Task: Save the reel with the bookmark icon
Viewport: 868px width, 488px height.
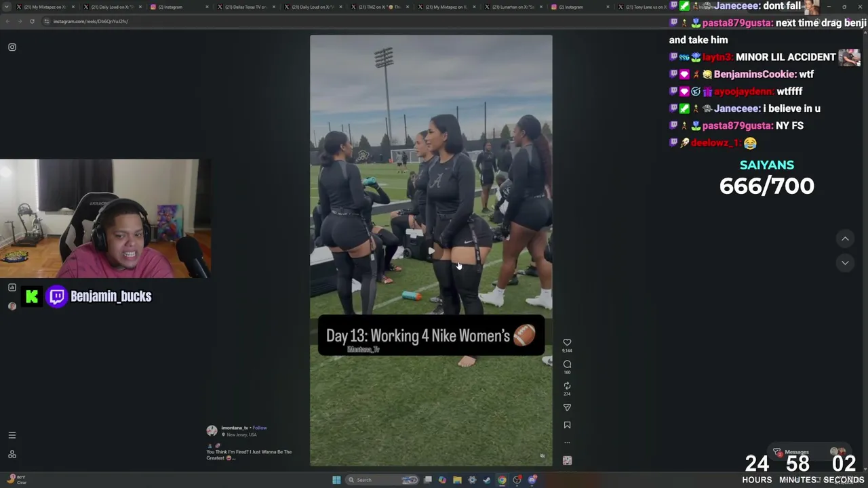Action: coord(567,425)
